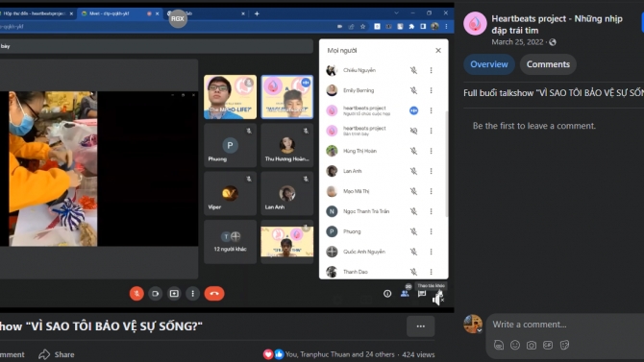Click the presentation audio icon for heartbeats project
The image size is (644, 362).
(413, 131)
